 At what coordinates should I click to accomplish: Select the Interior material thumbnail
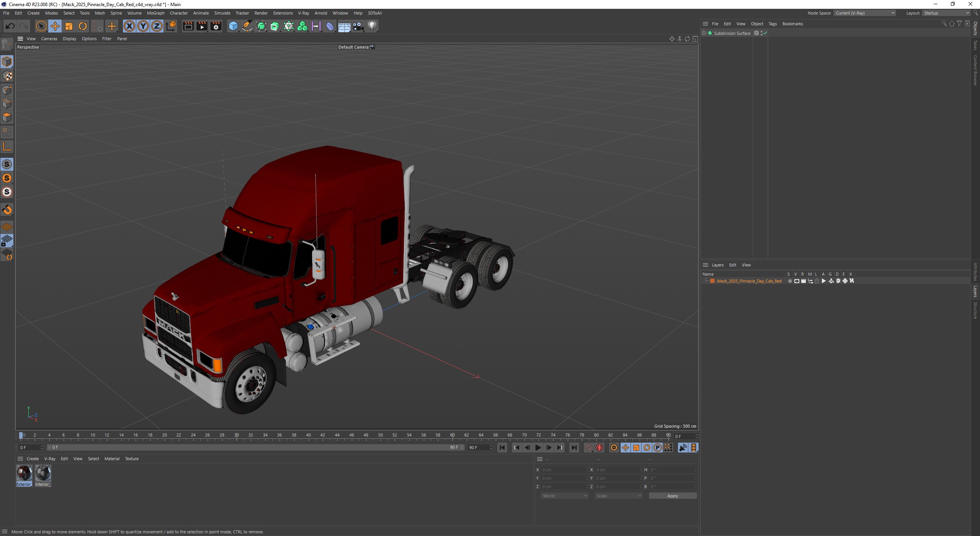point(43,476)
